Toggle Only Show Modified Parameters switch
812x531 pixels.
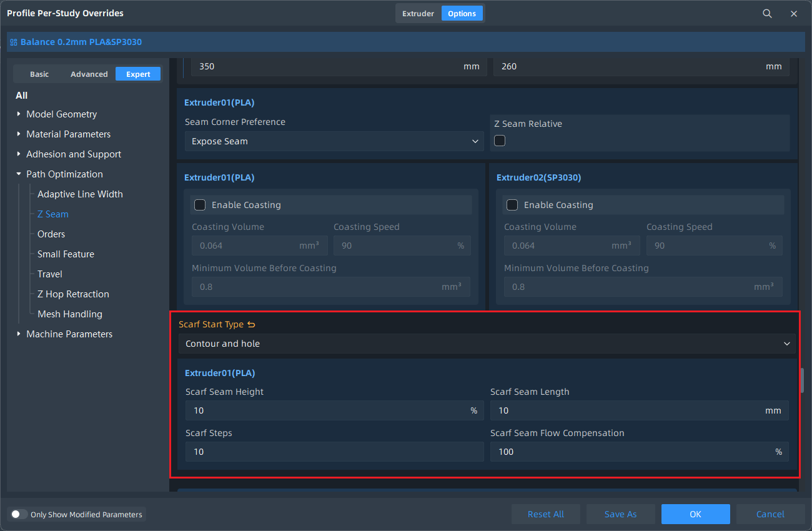point(19,515)
